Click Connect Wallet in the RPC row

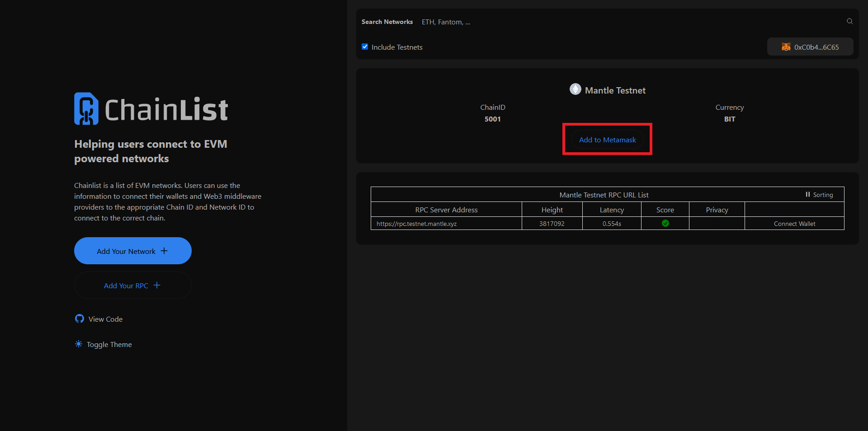click(794, 224)
